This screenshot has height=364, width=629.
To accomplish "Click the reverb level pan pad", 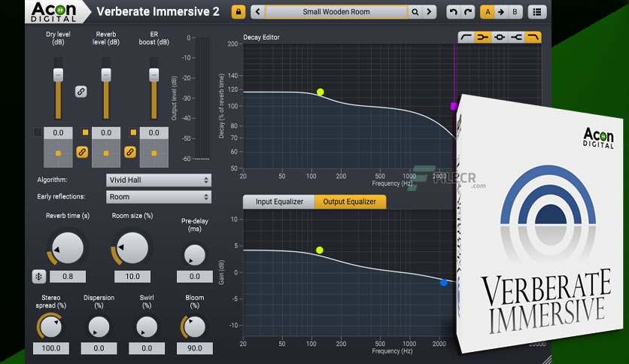I will (106, 153).
